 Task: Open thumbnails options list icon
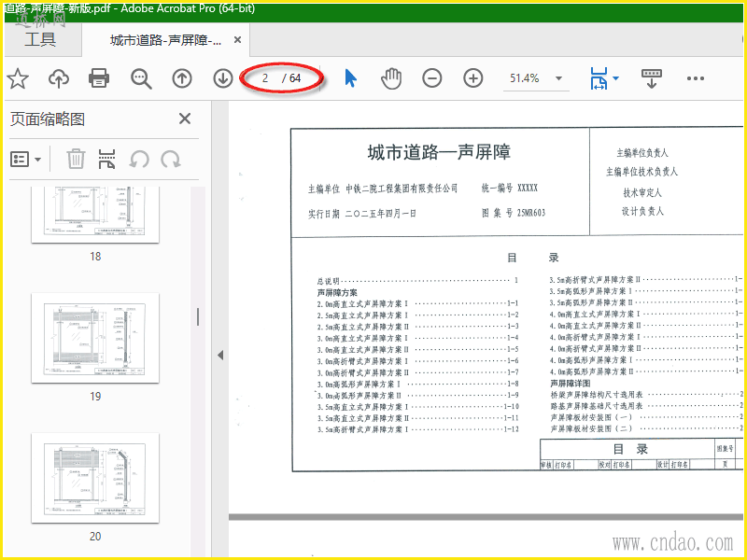click(x=20, y=159)
